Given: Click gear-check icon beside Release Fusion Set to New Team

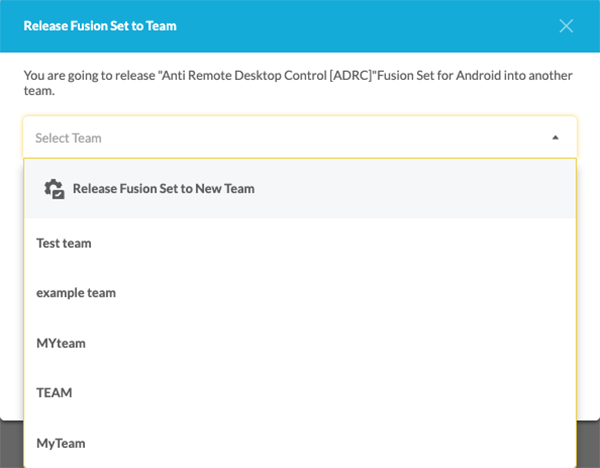Looking at the screenshot, I should click(x=55, y=189).
